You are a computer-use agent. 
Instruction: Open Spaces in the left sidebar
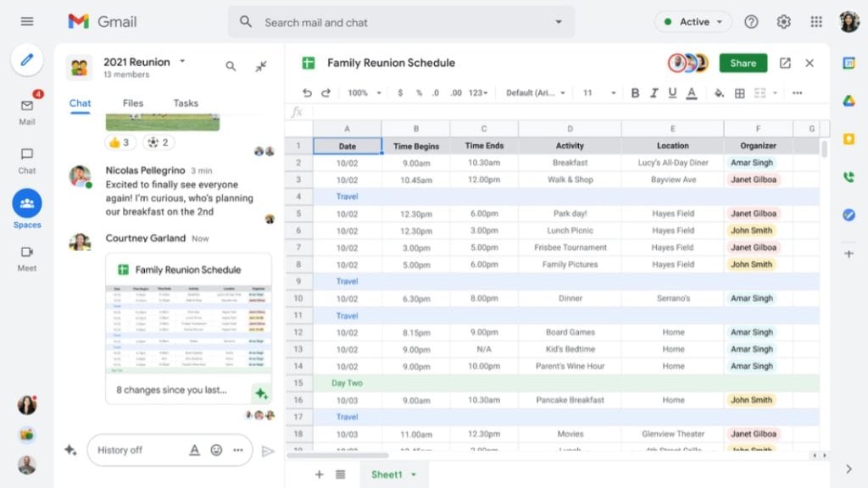(27, 209)
